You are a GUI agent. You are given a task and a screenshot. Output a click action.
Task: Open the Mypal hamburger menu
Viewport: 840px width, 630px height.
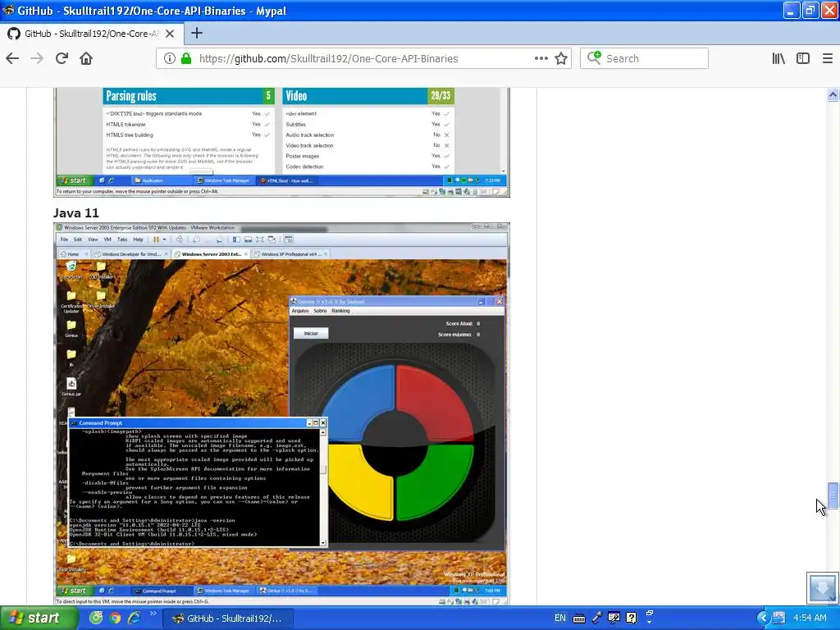point(827,58)
